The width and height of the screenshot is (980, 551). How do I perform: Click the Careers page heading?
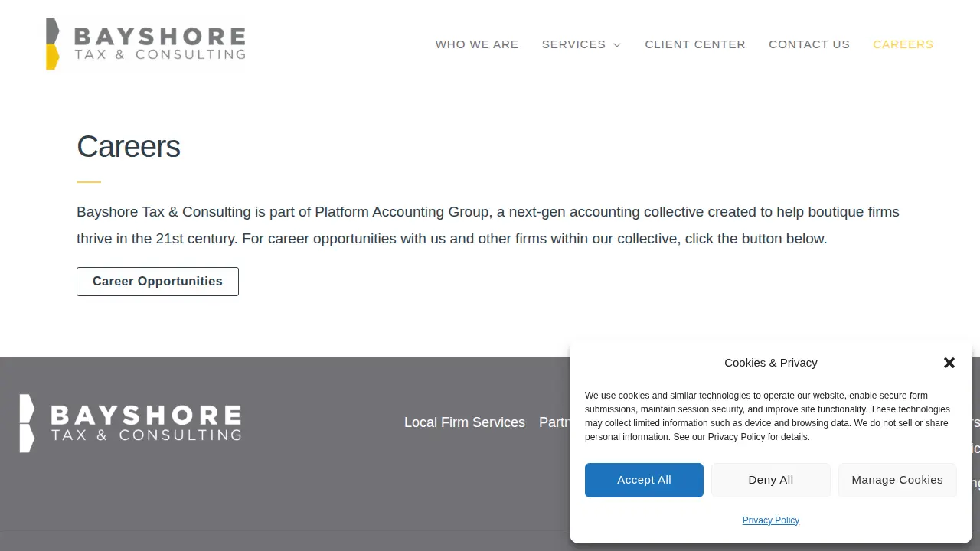129,147
